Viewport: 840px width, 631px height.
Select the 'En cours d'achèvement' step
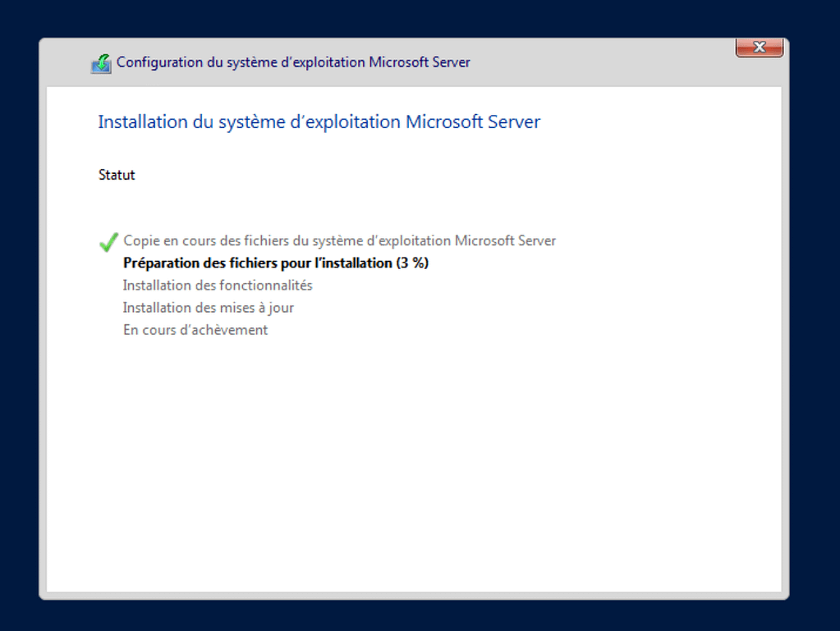coord(195,330)
